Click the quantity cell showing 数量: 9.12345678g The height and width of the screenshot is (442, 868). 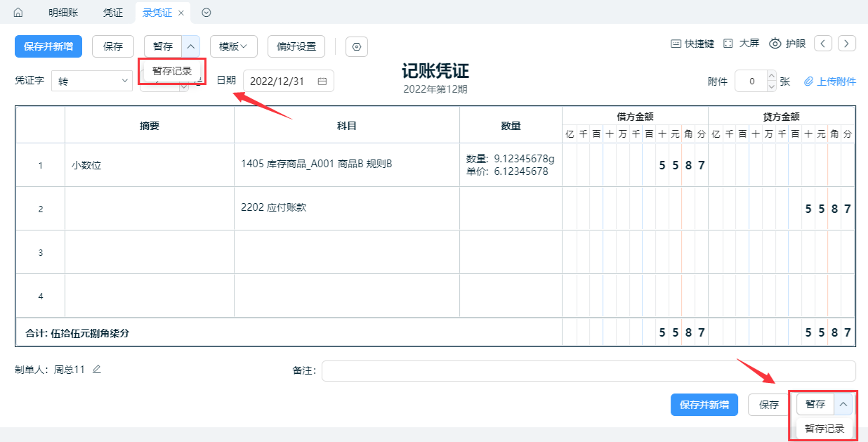coord(511,165)
